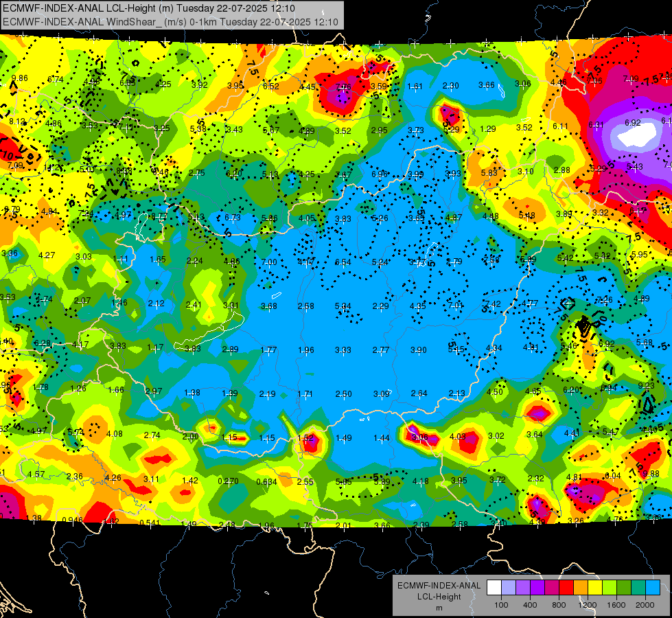Screen dimensions: 672x618
Task: Click the wind shear value 6.73
Action: coord(233,218)
